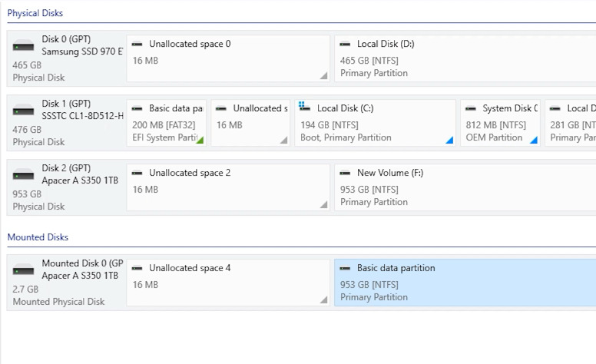Click Mounted Disks section header
The height and width of the screenshot is (364, 596).
(x=38, y=237)
